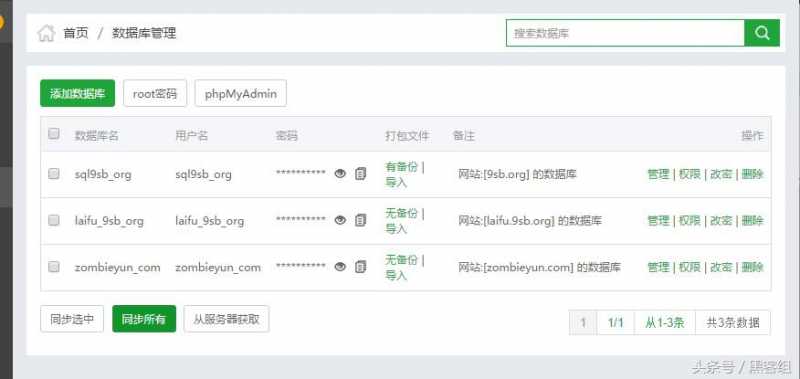Click 管理 for laifu_9sb_org database
800x379 pixels.
pyautogui.click(x=658, y=220)
